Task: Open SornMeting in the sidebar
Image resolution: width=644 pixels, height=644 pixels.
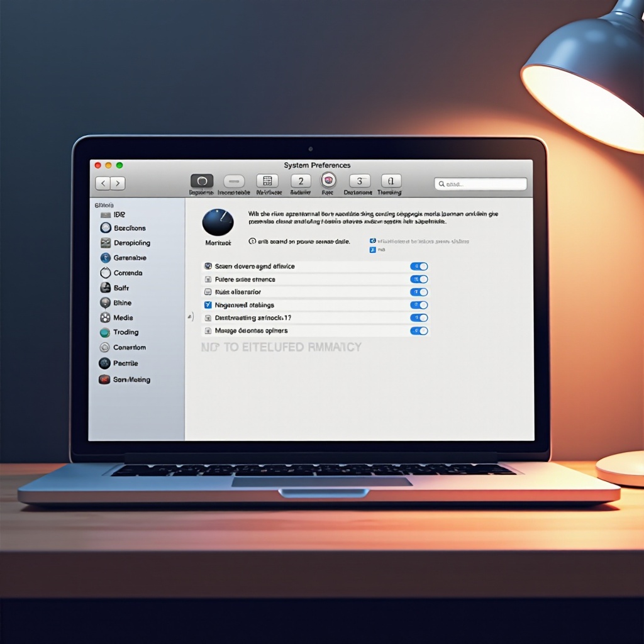Action: tap(125, 379)
